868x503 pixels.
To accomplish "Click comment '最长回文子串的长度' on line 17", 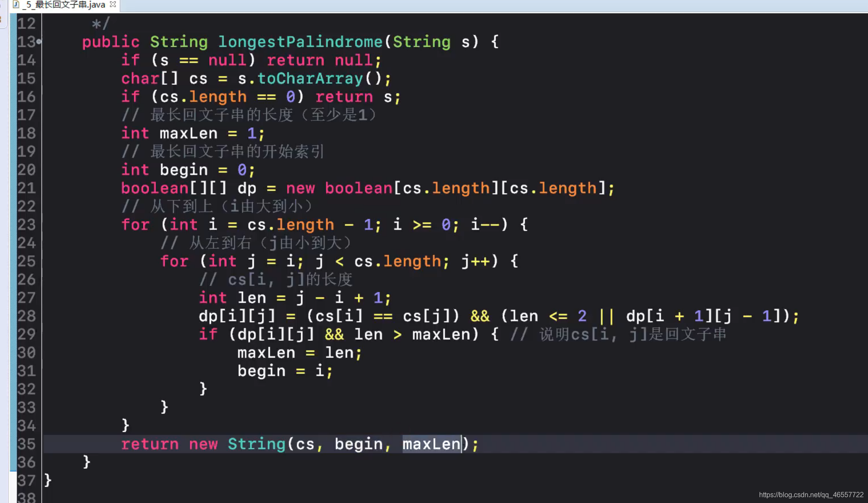I will (222, 115).
